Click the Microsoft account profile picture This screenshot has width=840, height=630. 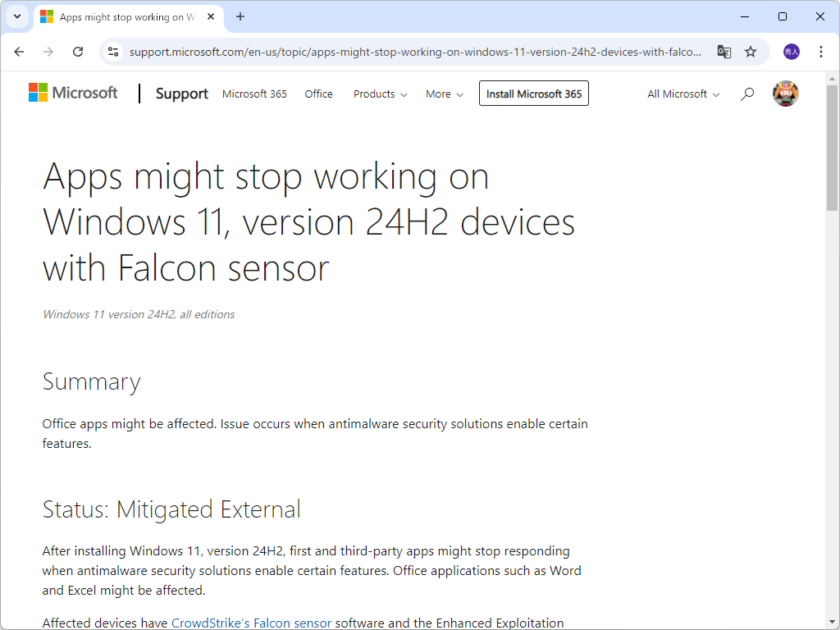pyautogui.click(x=785, y=94)
